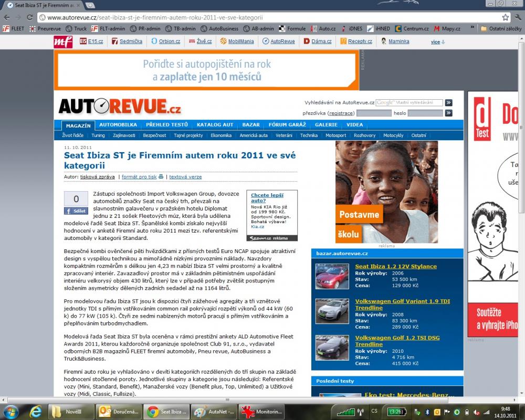525x420 pixels.
Task: Click the heslo password field
Action: pos(425,113)
